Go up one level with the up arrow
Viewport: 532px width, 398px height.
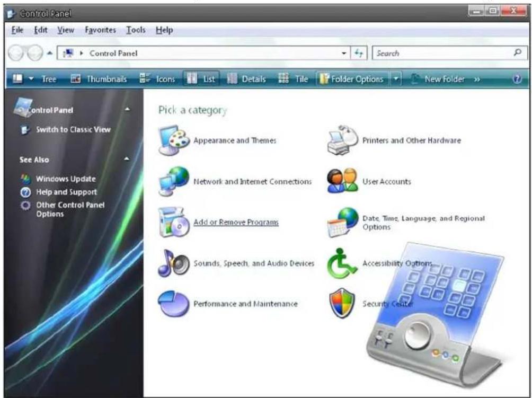(x=50, y=53)
